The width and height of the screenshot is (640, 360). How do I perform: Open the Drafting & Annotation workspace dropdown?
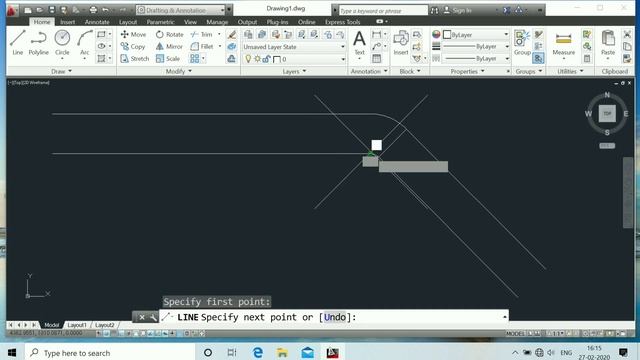[180, 10]
